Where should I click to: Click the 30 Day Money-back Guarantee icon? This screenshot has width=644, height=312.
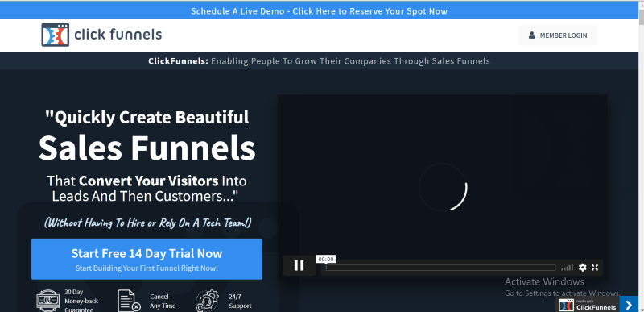(48, 301)
